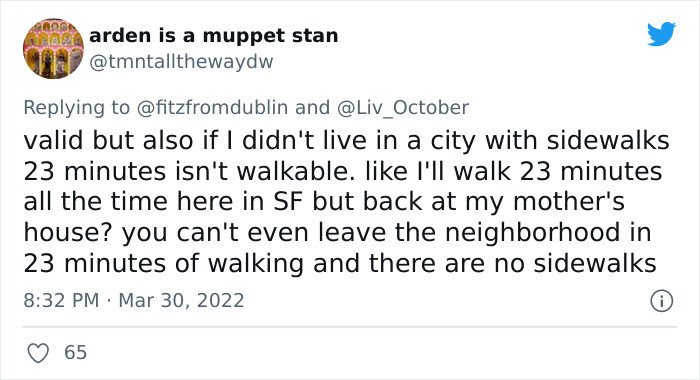Click the 8:32 PM timestamp

point(61,300)
